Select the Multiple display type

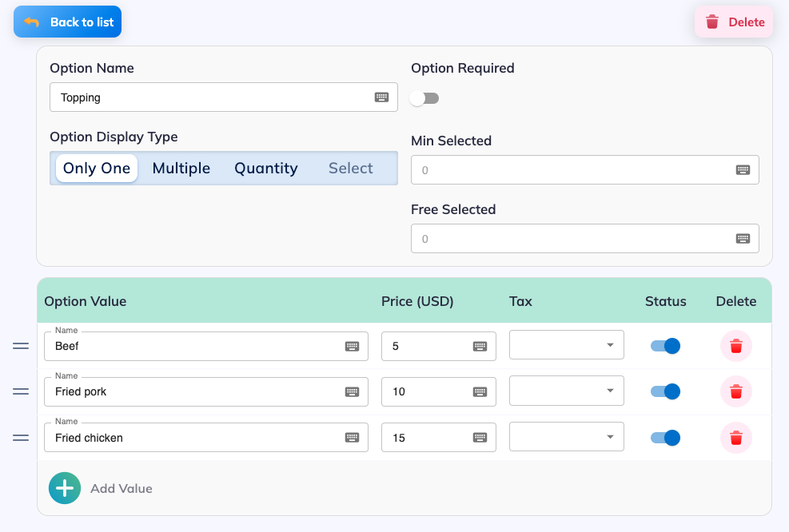coord(181,168)
